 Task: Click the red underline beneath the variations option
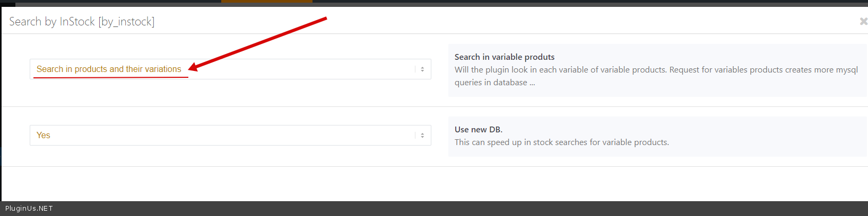click(110, 77)
